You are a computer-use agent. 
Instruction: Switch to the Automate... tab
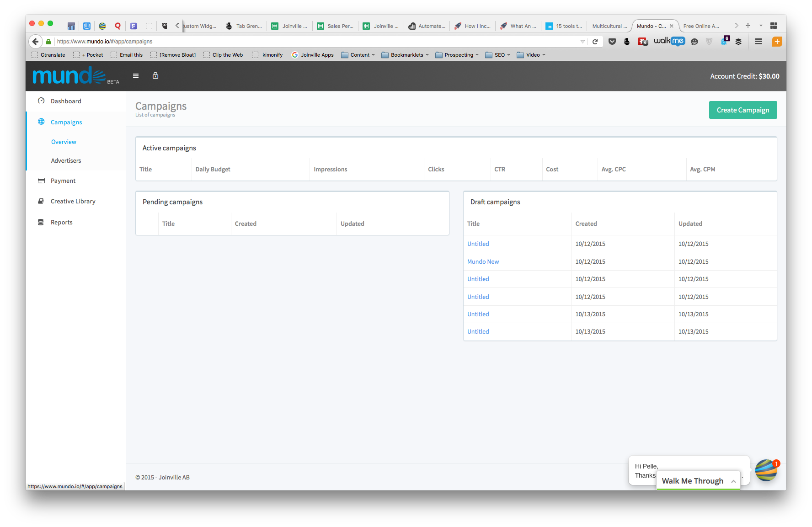(427, 26)
